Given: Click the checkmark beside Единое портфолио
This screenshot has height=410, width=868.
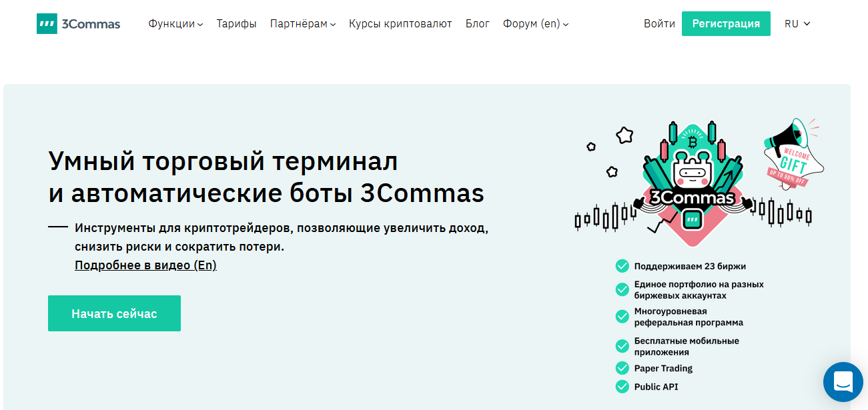Looking at the screenshot, I should [x=622, y=289].
